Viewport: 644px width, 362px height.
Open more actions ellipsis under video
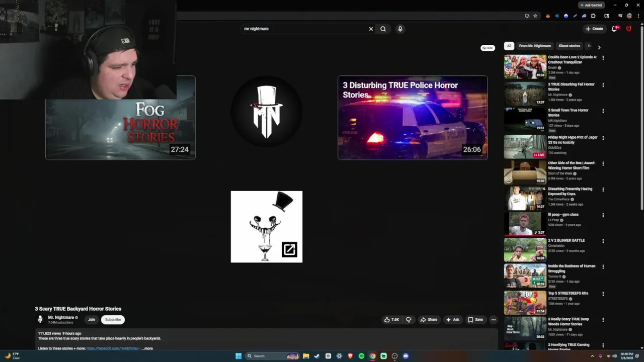(x=494, y=320)
